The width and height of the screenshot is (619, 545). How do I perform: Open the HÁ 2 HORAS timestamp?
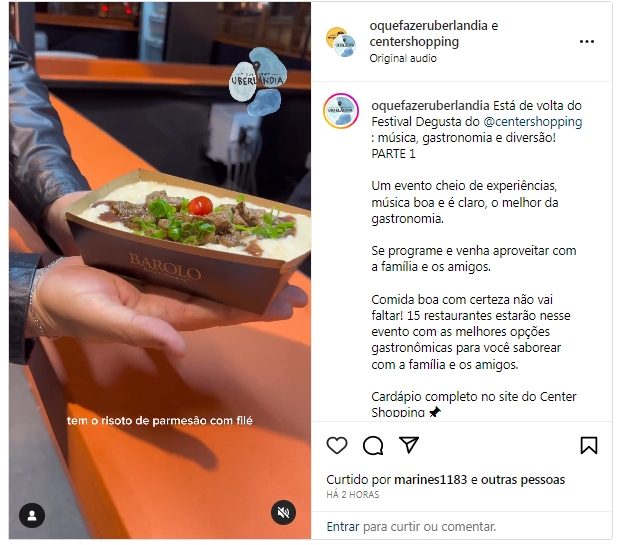[353, 494]
